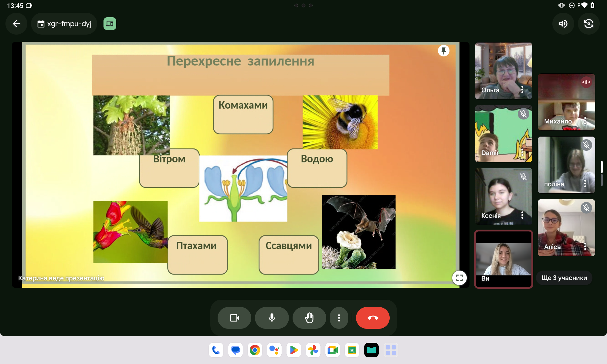Flip the camera with switch-camera icon
607x364 pixels.
[x=588, y=24]
